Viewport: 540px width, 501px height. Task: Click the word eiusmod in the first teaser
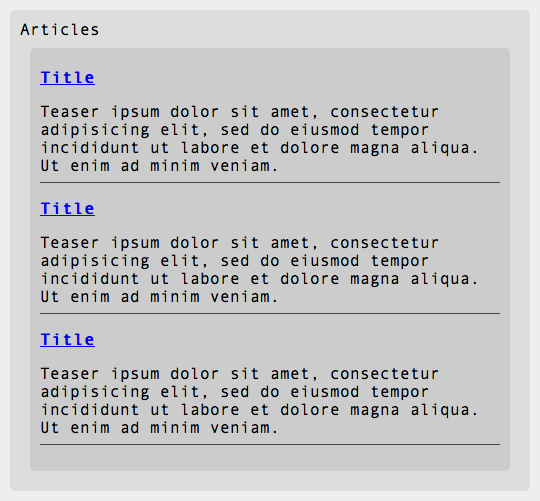[x=325, y=130]
